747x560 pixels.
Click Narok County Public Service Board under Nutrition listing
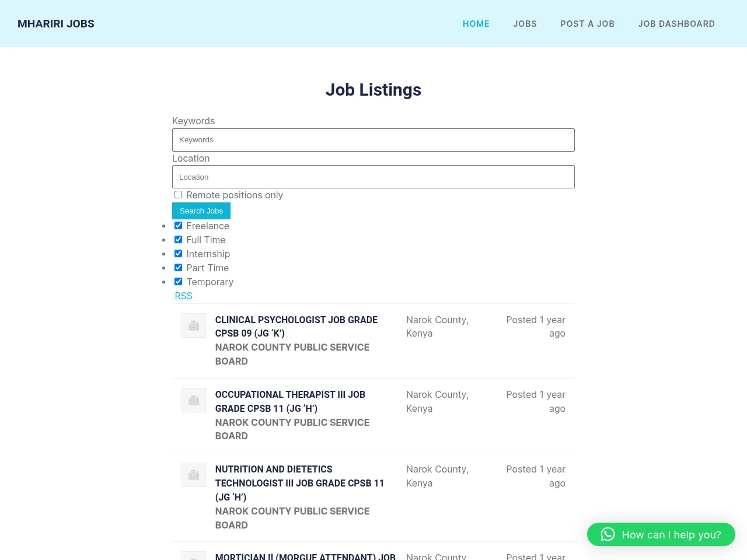[292, 518]
